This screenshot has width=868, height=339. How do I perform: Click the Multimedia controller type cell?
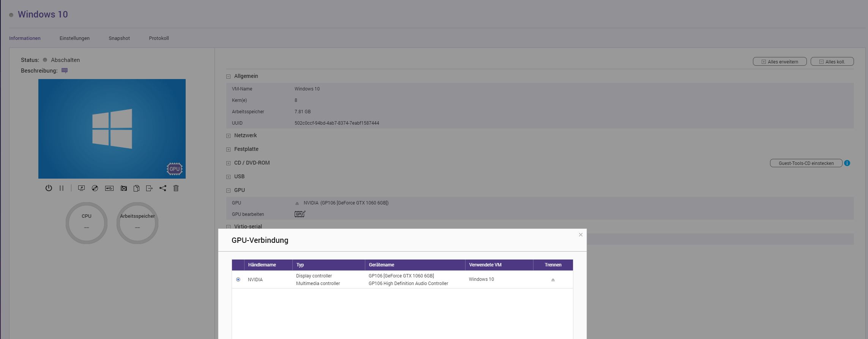(318, 284)
